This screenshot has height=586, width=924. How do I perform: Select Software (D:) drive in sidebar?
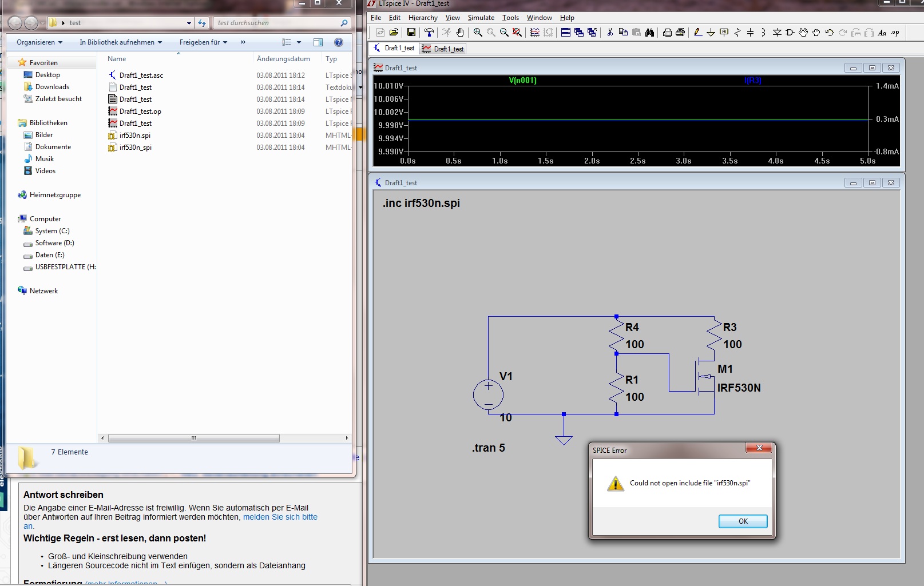point(54,243)
